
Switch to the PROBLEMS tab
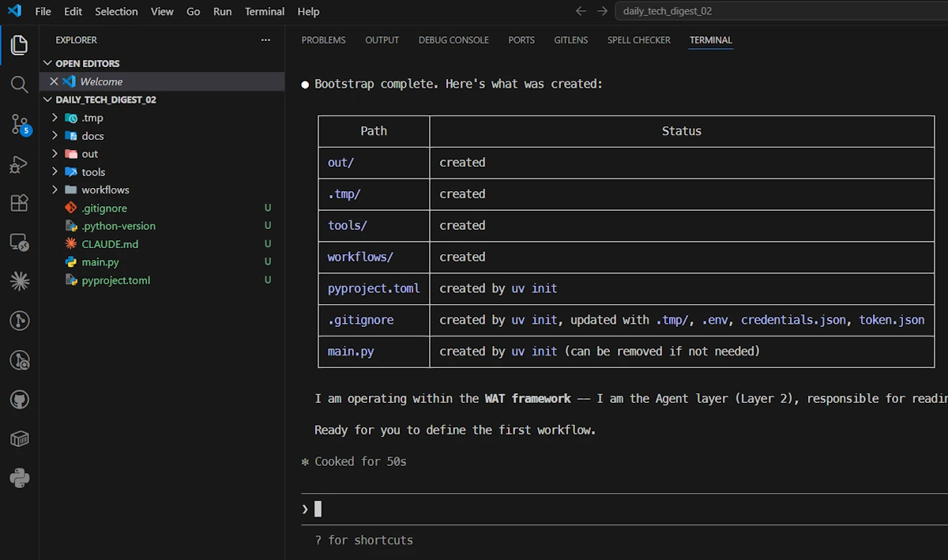(323, 39)
